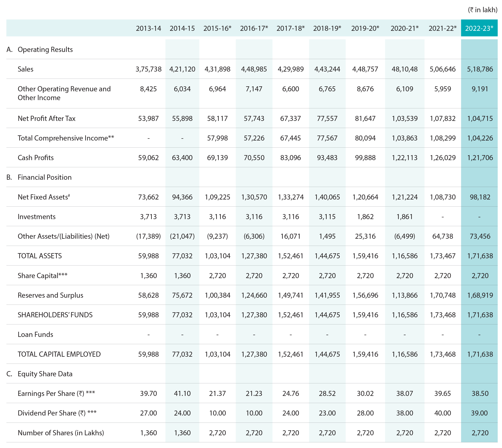Image resolution: width=502 pixels, height=448 pixels.
Task: Click the 'Investments' row label
Action: 36,217
